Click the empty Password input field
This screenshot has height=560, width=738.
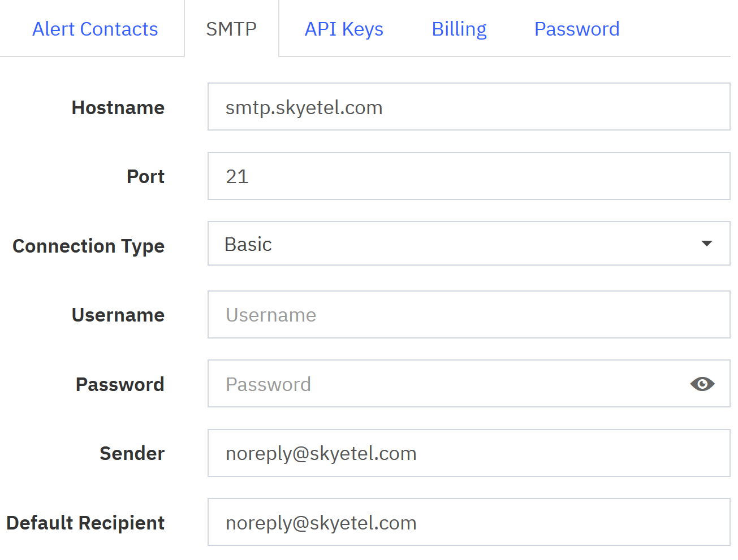point(447,384)
